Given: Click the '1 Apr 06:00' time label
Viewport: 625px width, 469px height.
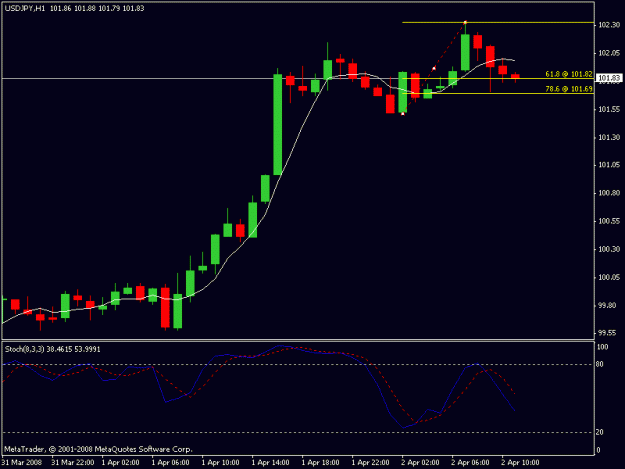Looking at the screenshot, I should [170, 463].
